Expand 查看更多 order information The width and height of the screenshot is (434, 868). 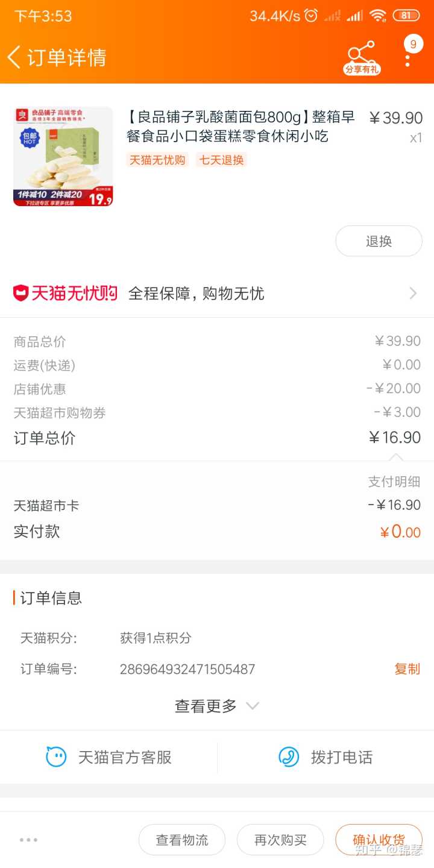tap(216, 706)
